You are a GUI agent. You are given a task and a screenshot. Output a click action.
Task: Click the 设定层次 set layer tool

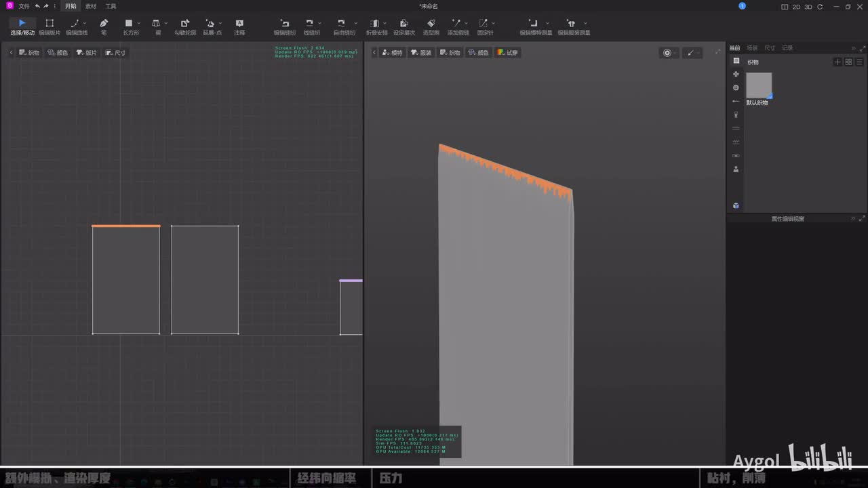(404, 26)
